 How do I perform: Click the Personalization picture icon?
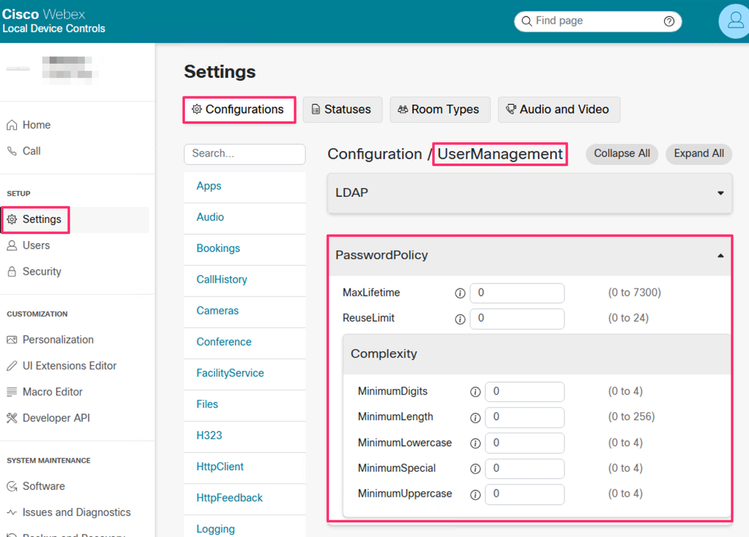[x=12, y=340]
